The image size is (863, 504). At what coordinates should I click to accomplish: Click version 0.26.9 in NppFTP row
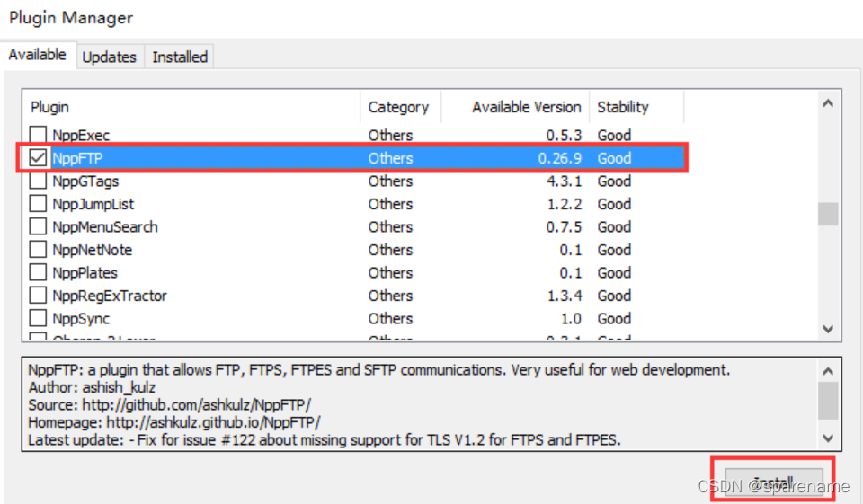pos(560,158)
